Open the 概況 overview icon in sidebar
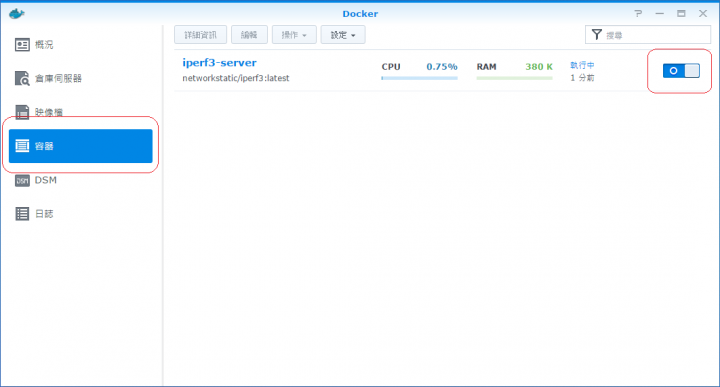720x387 pixels. [x=22, y=45]
